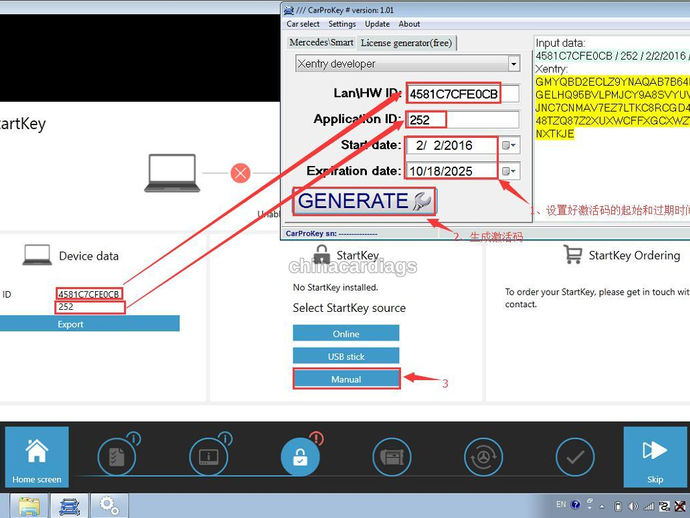Click the GENERATE button
This screenshot has width=690, height=518.
364,201
